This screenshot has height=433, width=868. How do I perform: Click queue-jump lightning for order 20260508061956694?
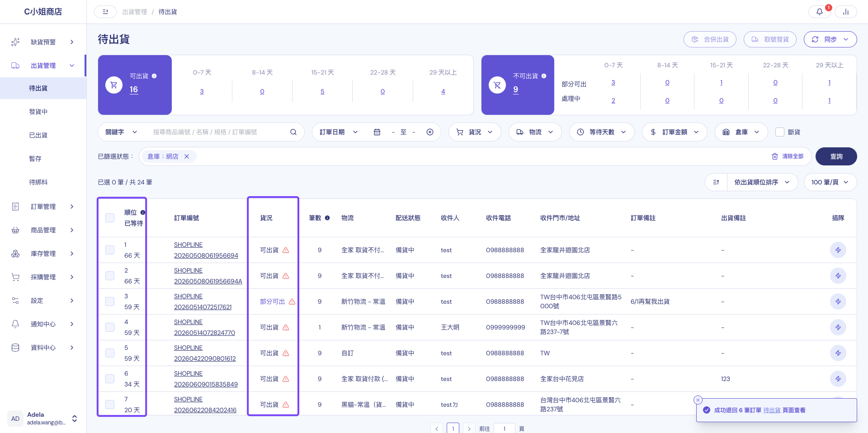tap(838, 250)
